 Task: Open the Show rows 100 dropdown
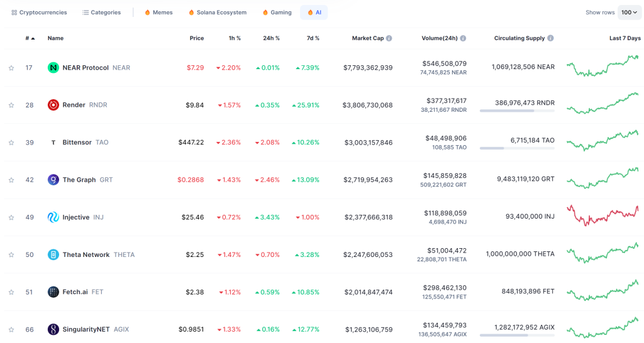[629, 13]
